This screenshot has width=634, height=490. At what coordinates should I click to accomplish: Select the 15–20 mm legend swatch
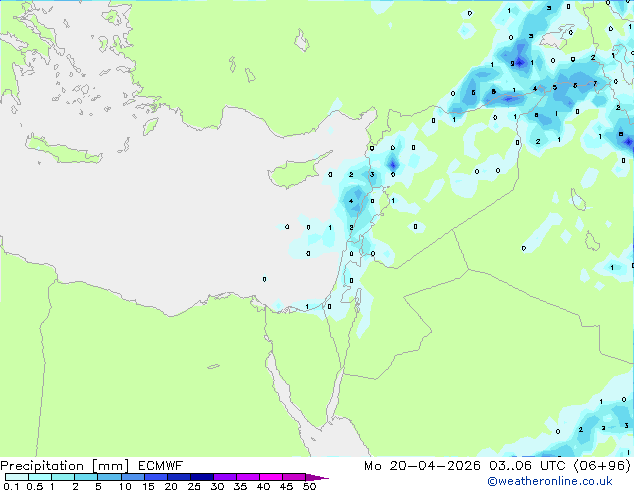(155, 477)
